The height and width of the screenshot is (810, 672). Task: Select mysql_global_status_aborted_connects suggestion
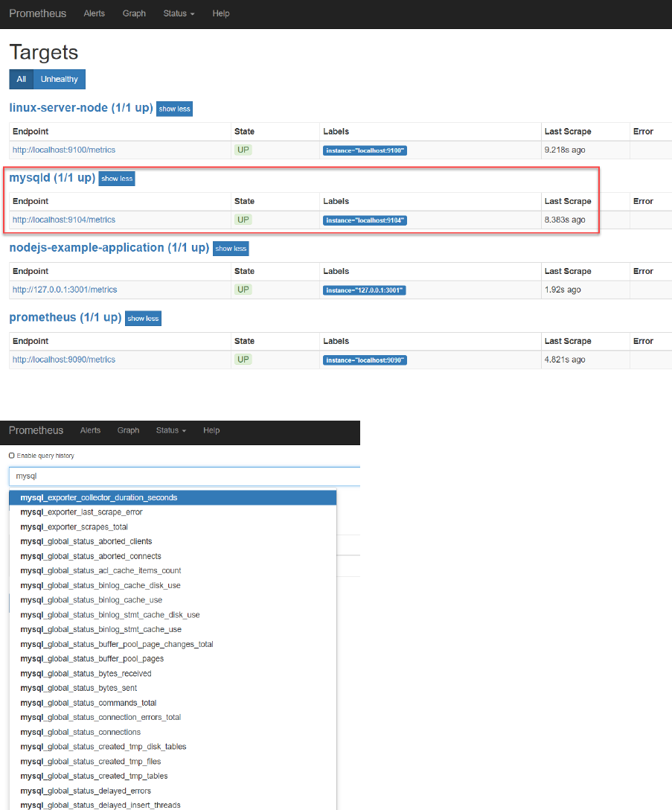point(173,556)
